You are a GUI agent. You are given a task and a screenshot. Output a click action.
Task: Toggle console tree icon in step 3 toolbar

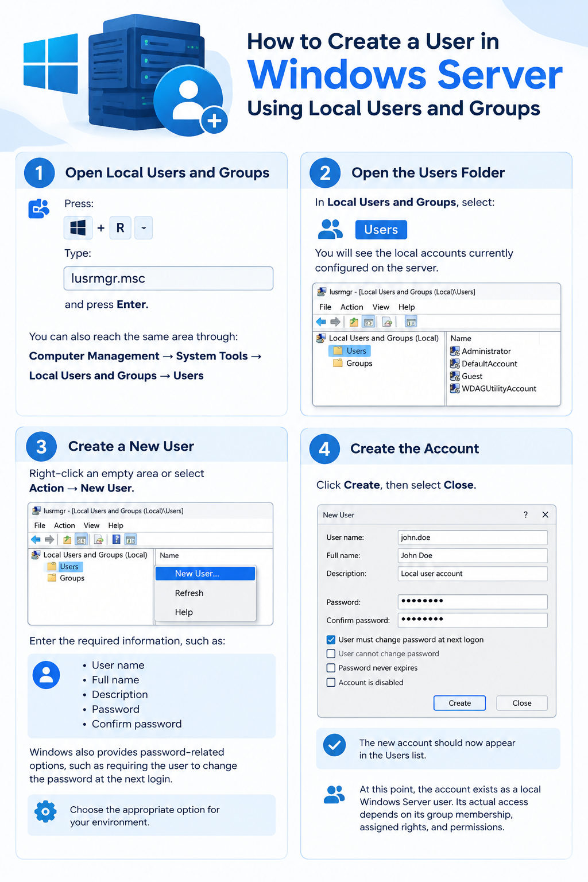(x=81, y=539)
